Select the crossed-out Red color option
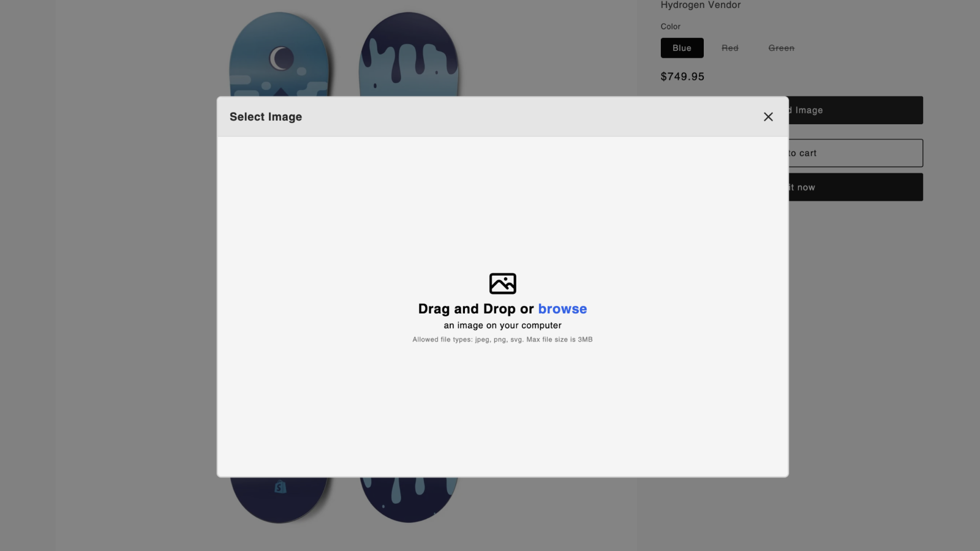Screen dimensions: 980x551 pos(731,48)
